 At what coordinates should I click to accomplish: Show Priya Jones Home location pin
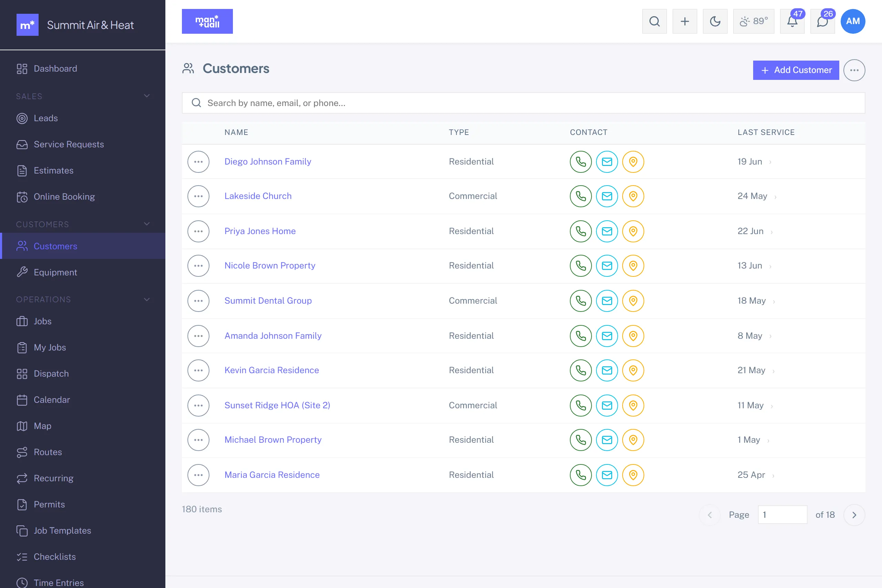coord(633,231)
